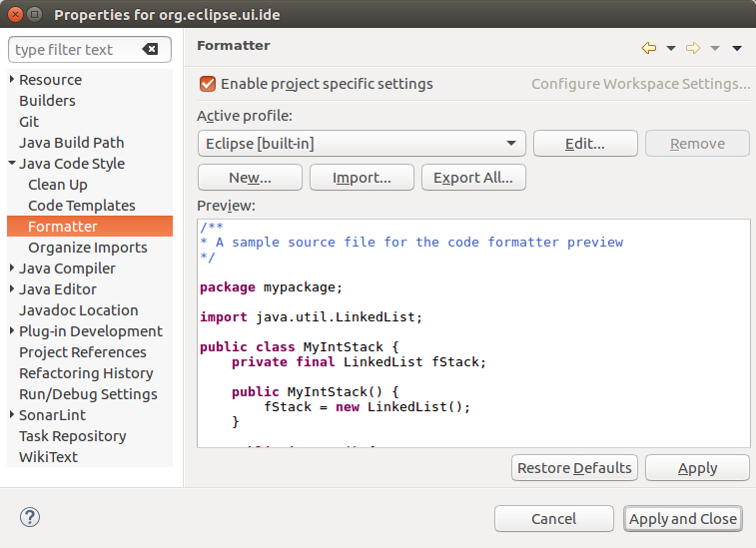The height and width of the screenshot is (548, 756).
Task: Create a profile with New... button
Action: pyautogui.click(x=250, y=178)
